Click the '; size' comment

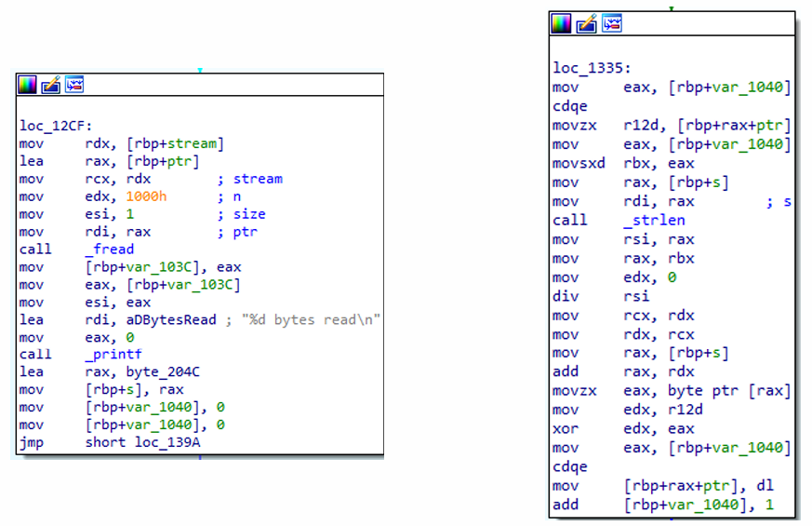(241, 214)
